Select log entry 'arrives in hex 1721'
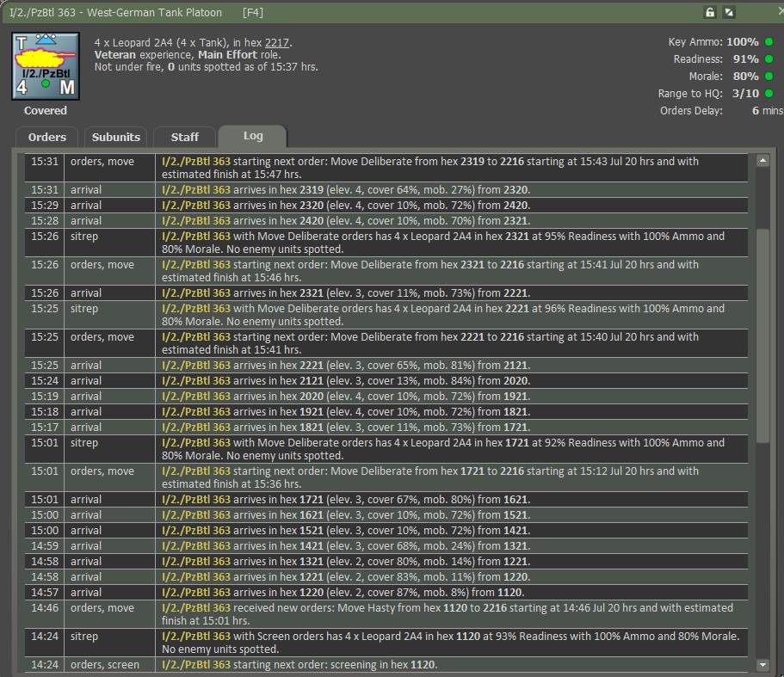This screenshot has height=677, width=784. click(x=386, y=500)
